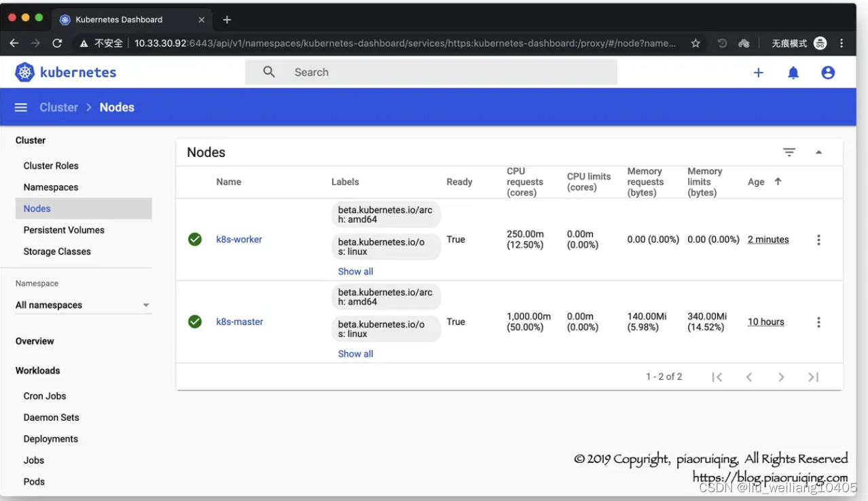868x501 pixels.
Task: Open the k8s-worker node link
Action: [239, 239]
